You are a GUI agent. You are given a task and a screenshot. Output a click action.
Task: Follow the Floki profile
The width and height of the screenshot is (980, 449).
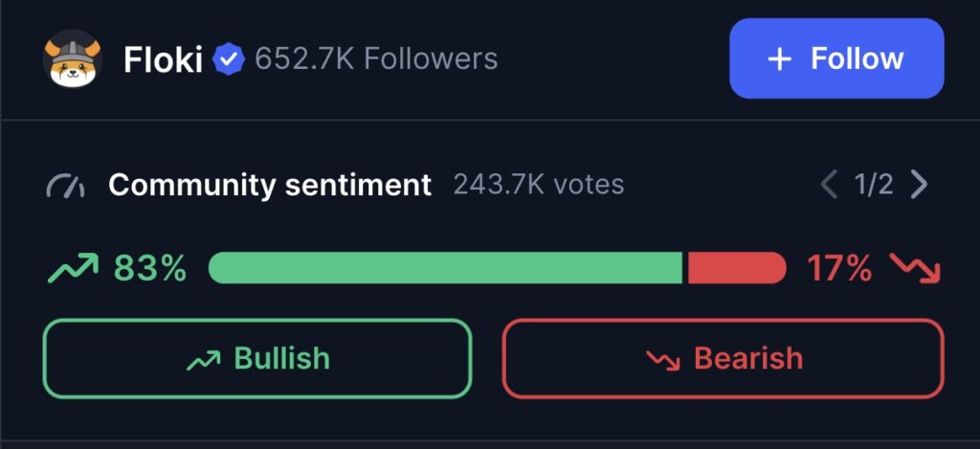tap(836, 58)
